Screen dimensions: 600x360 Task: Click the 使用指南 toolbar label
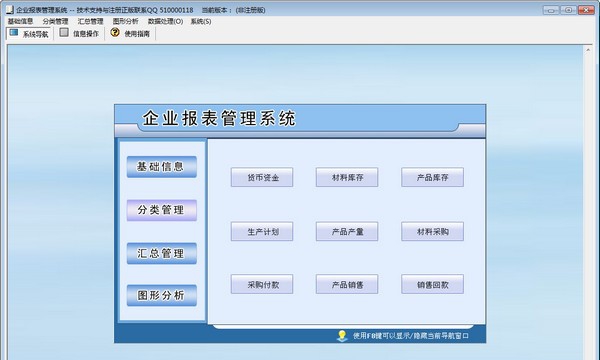point(137,34)
